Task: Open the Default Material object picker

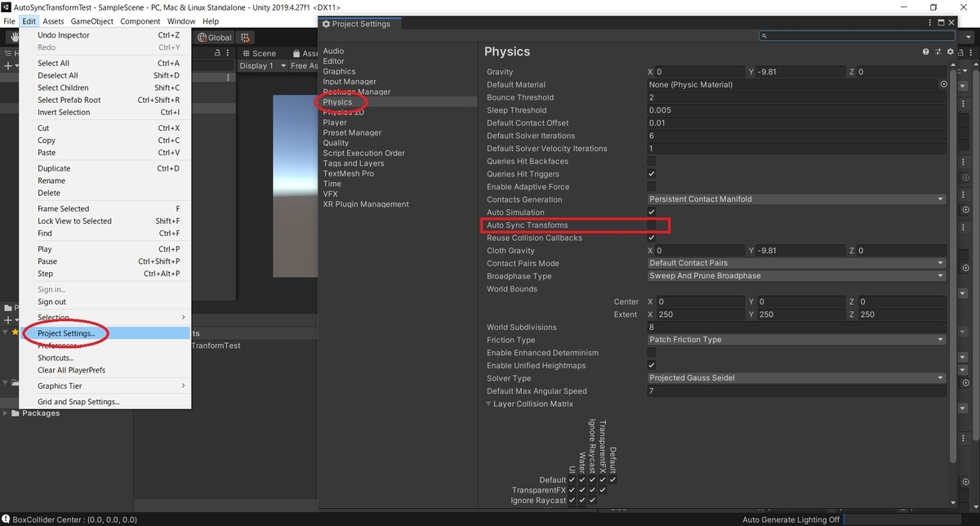Action: (x=944, y=84)
